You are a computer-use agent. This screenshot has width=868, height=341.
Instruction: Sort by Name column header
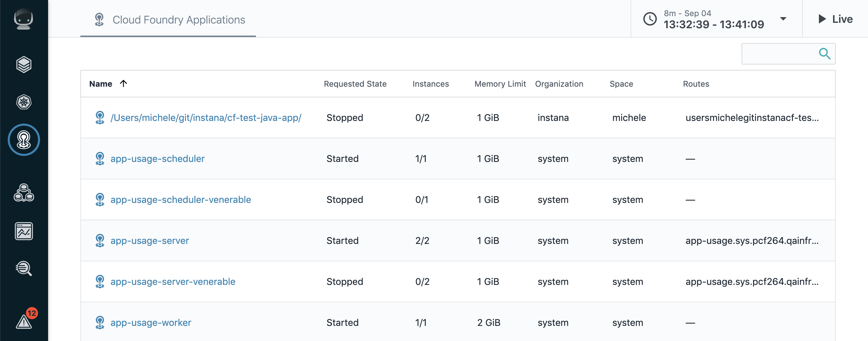[101, 84]
